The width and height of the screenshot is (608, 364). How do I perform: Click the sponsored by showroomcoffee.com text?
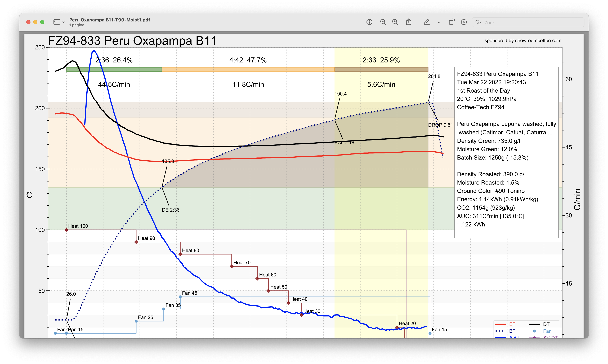coord(523,40)
